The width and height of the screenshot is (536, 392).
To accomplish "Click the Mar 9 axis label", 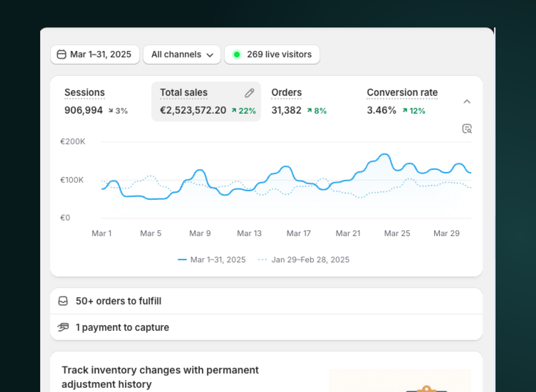I will (x=200, y=233).
